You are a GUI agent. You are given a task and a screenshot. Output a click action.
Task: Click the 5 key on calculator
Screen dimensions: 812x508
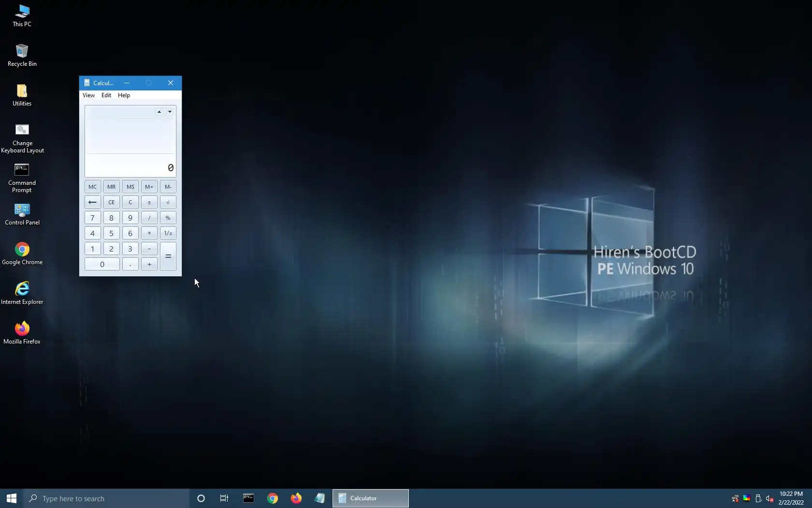click(x=111, y=233)
